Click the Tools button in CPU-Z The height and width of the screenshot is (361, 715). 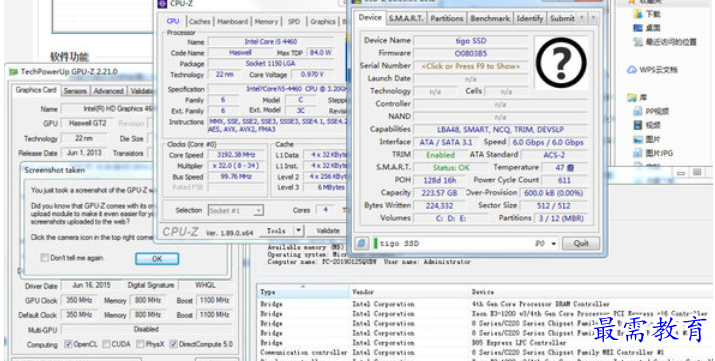(x=276, y=231)
